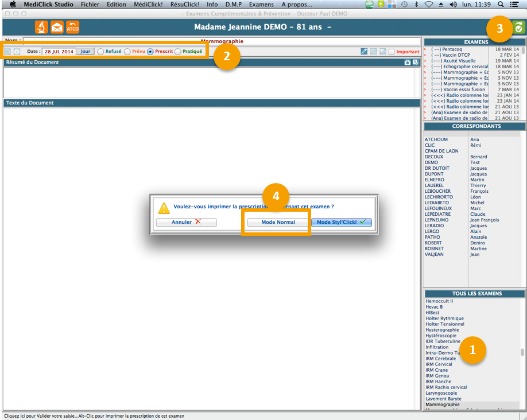
Task: Click the Annuler button in dialog
Action: pos(186,222)
